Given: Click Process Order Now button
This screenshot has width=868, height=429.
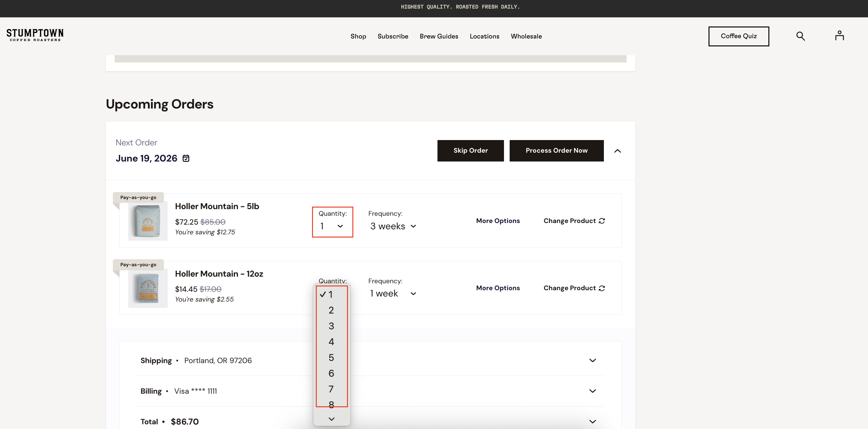Looking at the screenshot, I should click(556, 150).
